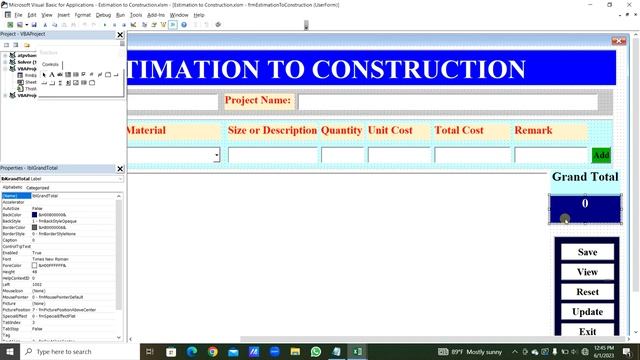Click the Break (pause) toolbar icon
This screenshot has height=360, width=640.
coord(114,24)
